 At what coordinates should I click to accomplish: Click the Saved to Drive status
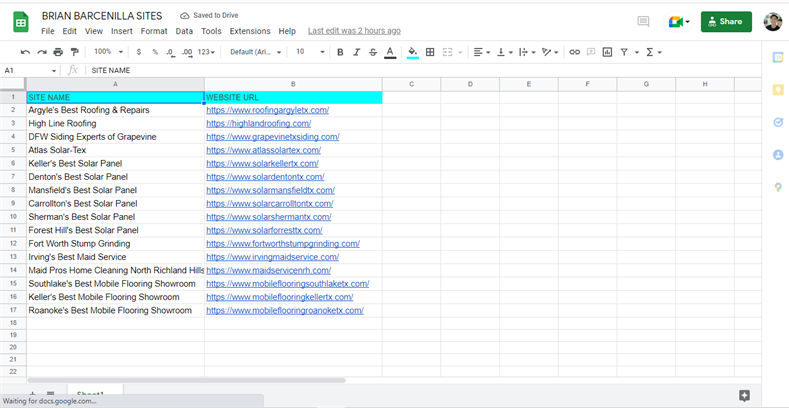(209, 16)
